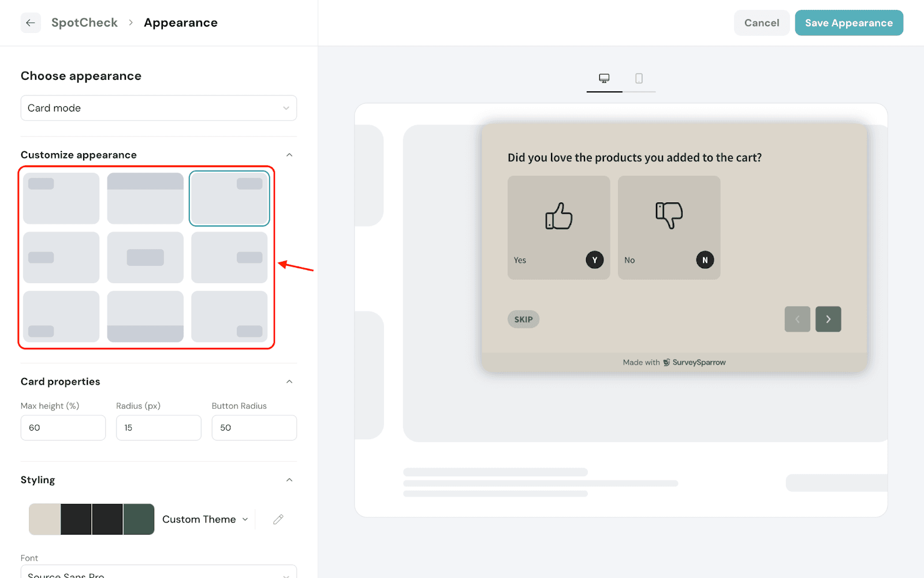Click the previous question left arrow
The image size is (924, 578).
[x=797, y=319]
